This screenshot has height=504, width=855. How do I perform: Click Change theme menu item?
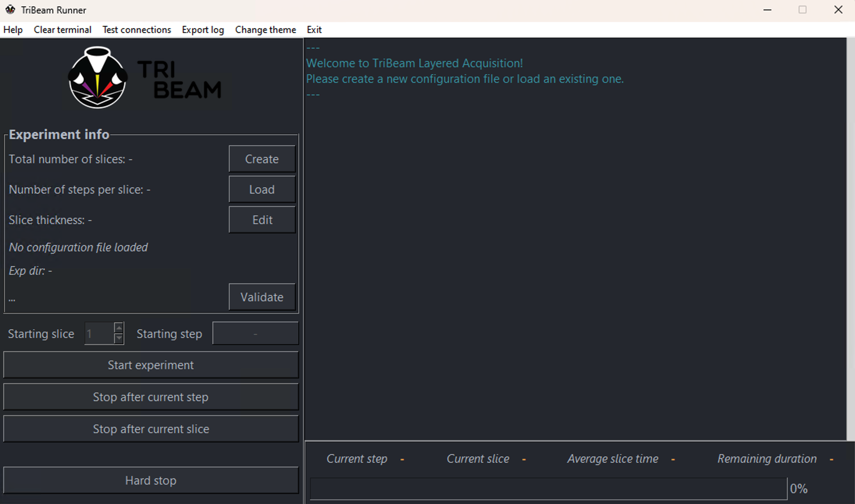[265, 30]
